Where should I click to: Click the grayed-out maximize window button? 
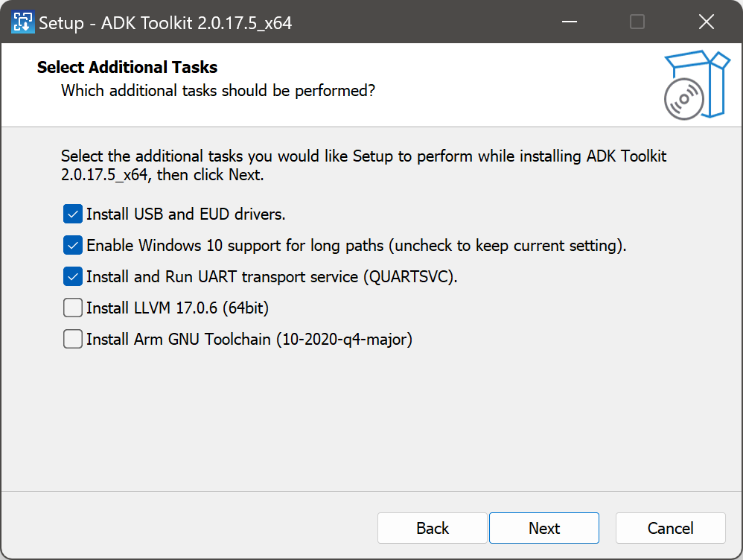637,22
